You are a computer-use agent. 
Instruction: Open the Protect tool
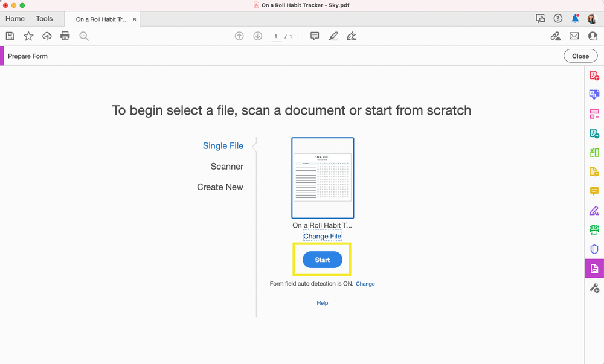point(594,249)
